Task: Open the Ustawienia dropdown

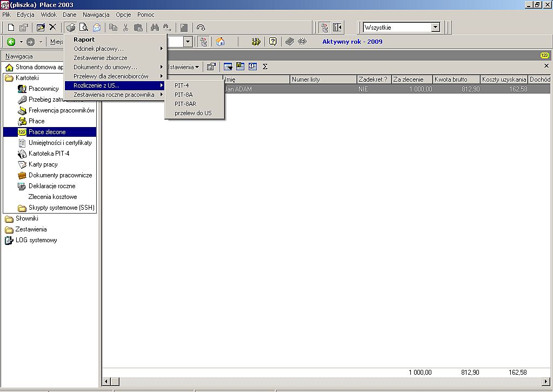Action: tap(183, 67)
